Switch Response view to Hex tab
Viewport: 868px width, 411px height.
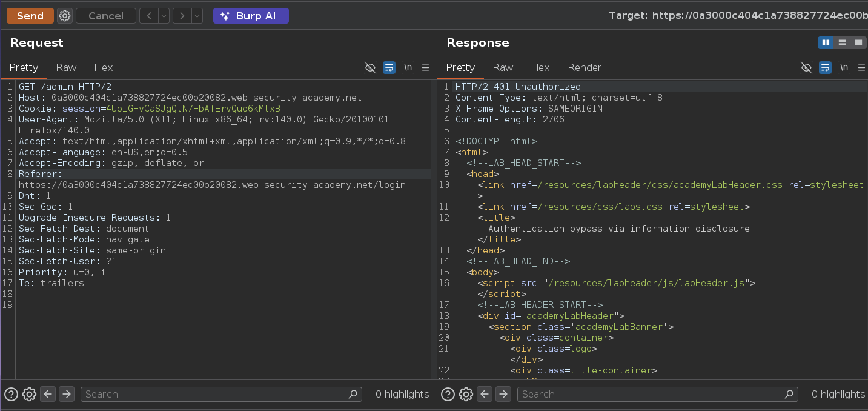[x=540, y=67]
